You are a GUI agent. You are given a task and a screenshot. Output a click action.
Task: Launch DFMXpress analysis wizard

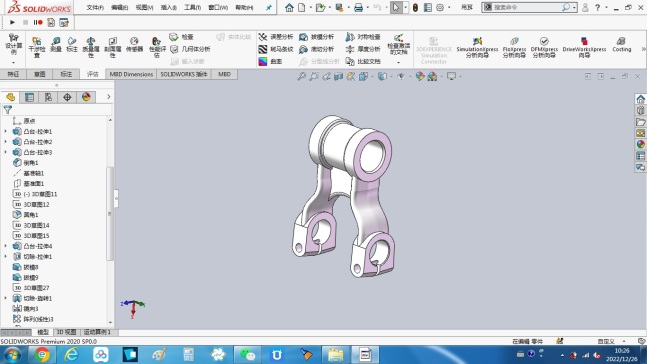point(544,47)
